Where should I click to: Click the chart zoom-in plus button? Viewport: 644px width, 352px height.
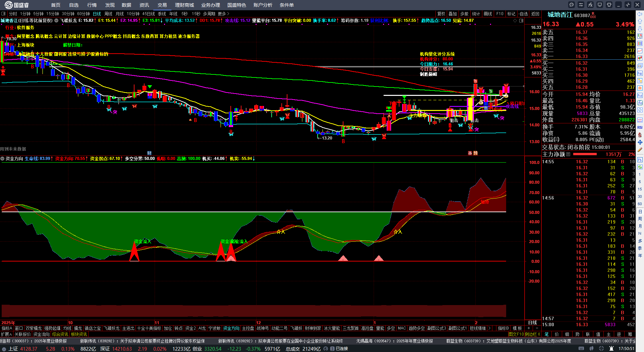tap(529, 328)
